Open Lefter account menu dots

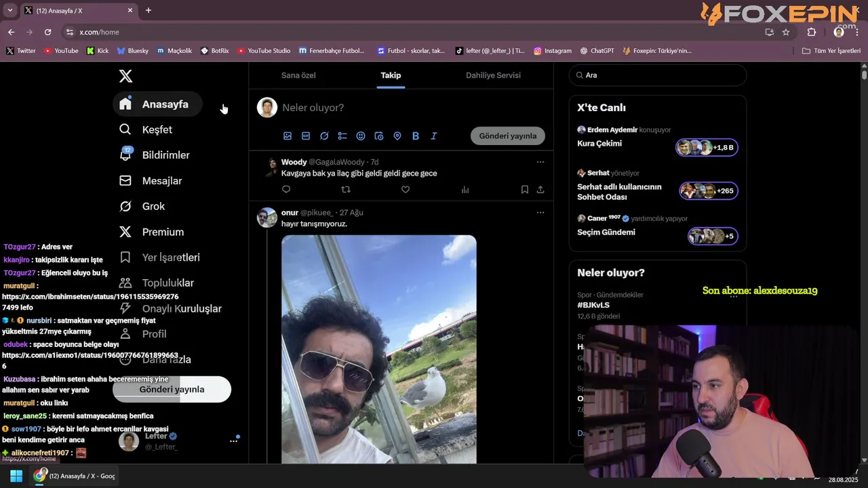tap(234, 441)
